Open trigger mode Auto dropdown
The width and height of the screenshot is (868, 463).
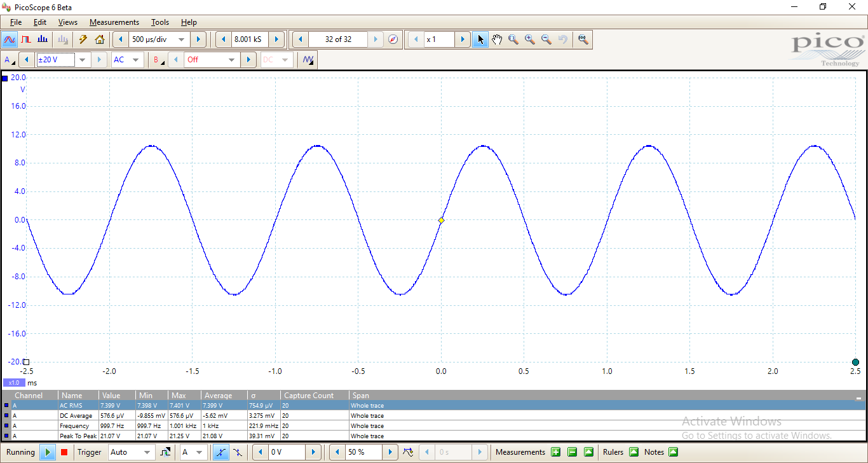tap(147, 452)
